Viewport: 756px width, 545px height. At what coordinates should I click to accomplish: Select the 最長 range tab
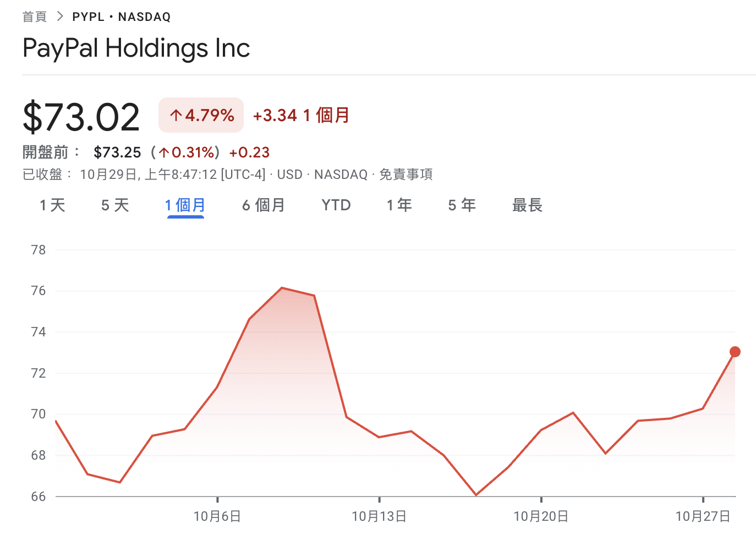[527, 205]
